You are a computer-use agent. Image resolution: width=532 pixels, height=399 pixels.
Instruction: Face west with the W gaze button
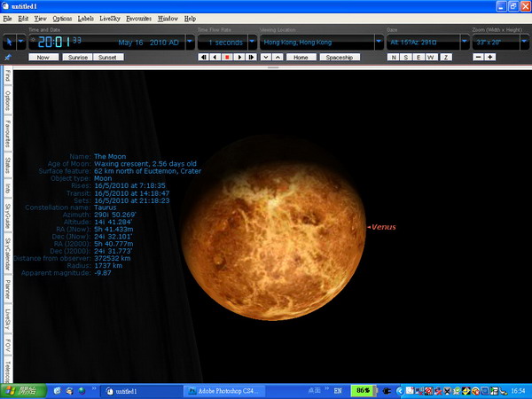coord(432,57)
